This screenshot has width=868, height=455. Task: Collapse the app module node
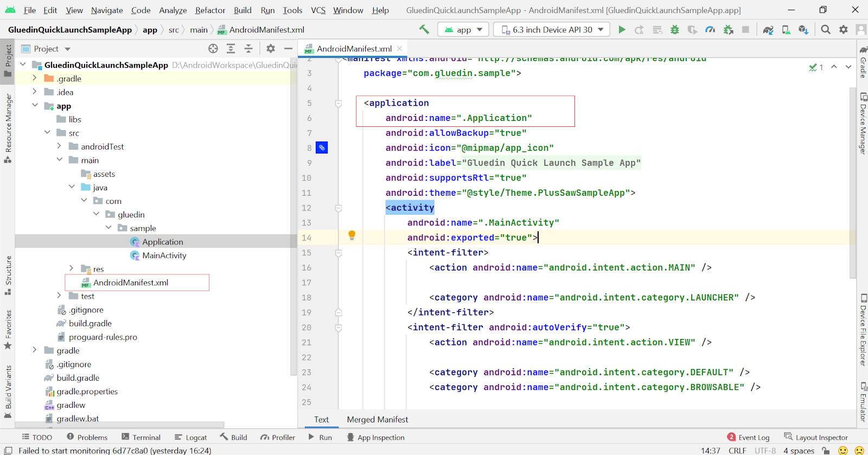pyautogui.click(x=34, y=105)
